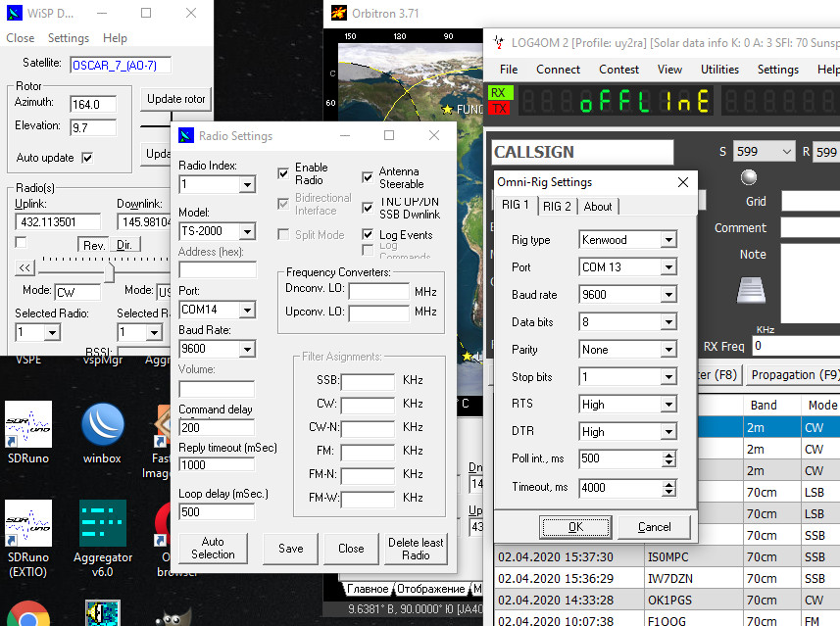Open WiSP Settings menu

(x=69, y=38)
